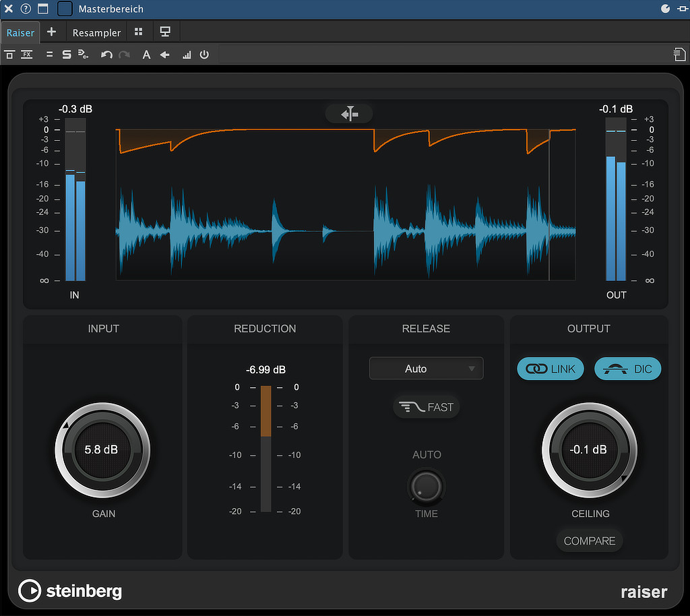Open the Resampler tab
Image resolution: width=690 pixels, height=616 pixels.
coord(96,33)
